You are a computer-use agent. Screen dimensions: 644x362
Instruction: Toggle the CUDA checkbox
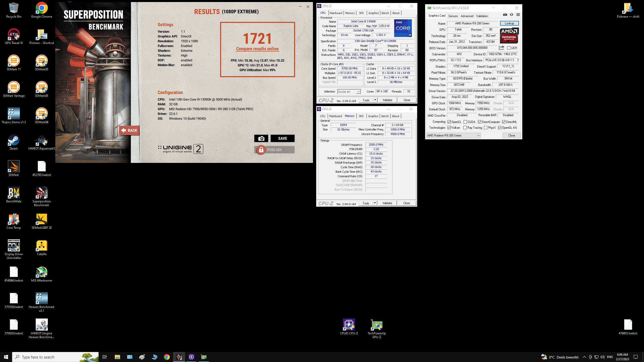click(x=465, y=122)
